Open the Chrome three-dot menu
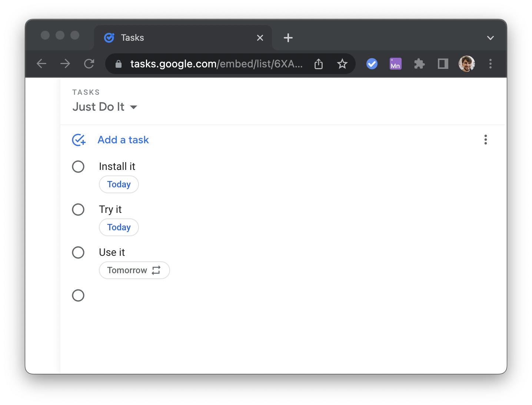This screenshot has width=532, height=405. click(x=490, y=64)
